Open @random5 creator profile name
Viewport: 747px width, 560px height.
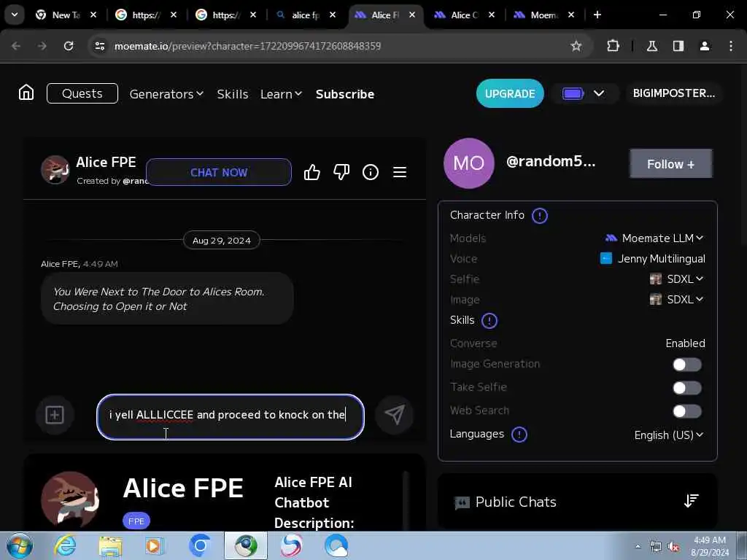pyautogui.click(x=551, y=162)
